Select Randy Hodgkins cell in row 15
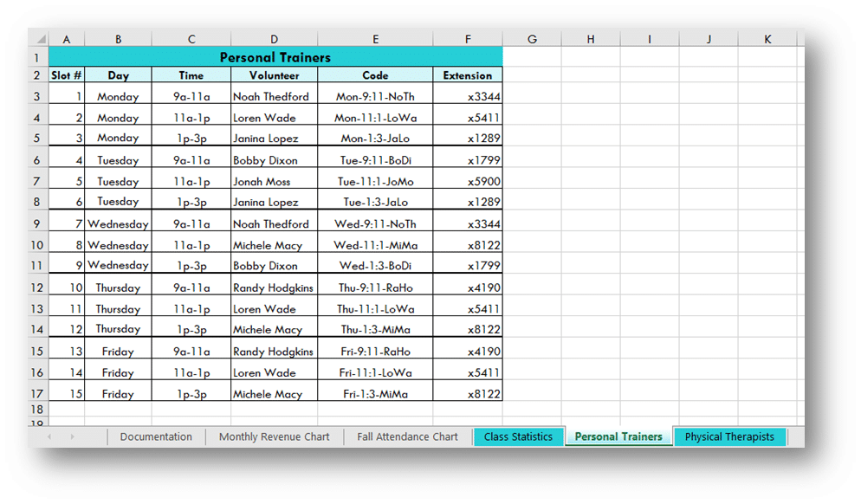 [x=274, y=348]
